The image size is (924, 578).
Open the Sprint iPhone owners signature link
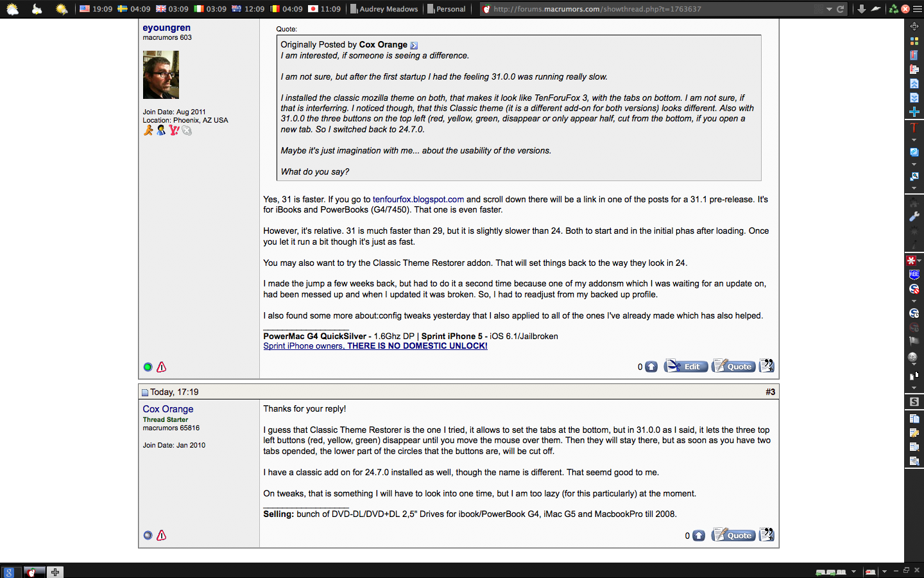pos(375,346)
